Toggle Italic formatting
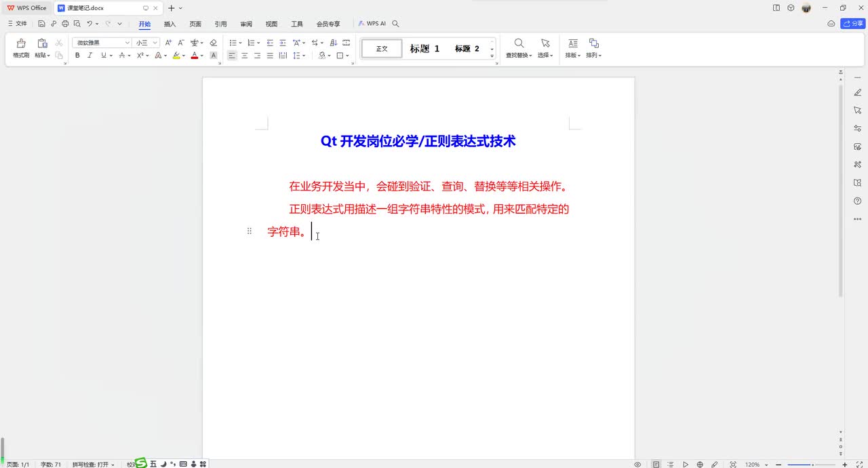Screen dimensions: 868x468 point(90,56)
